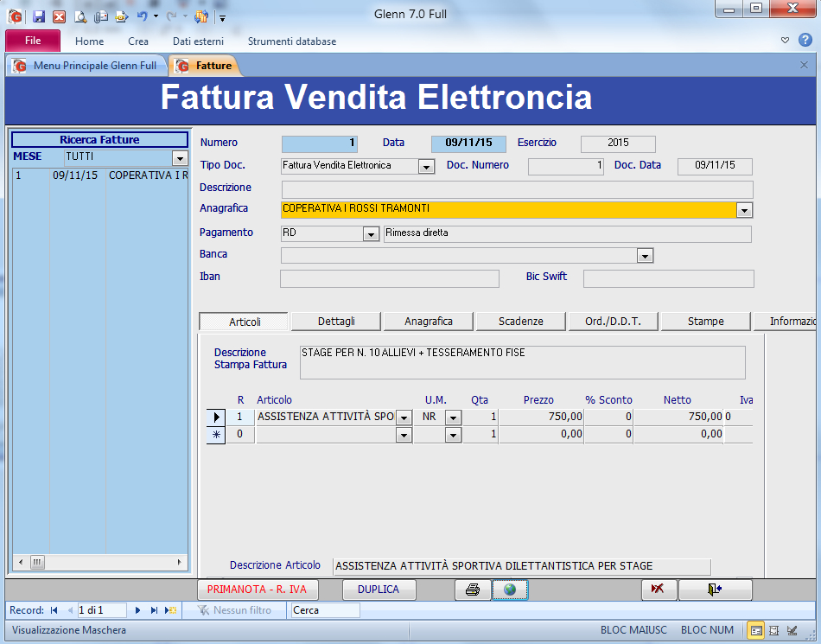The width and height of the screenshot is (821, 644).
Task: Select the new row asterisk selector
Action: pyautogui.click(x=216, y=435)
